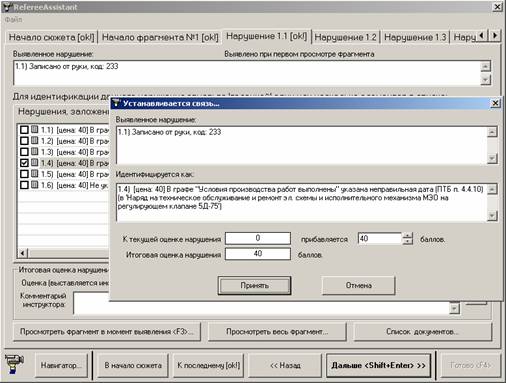506x383 pixels.
Task: Click the Итоговая оценка нарушения field
Action: (x=258, y=254)
